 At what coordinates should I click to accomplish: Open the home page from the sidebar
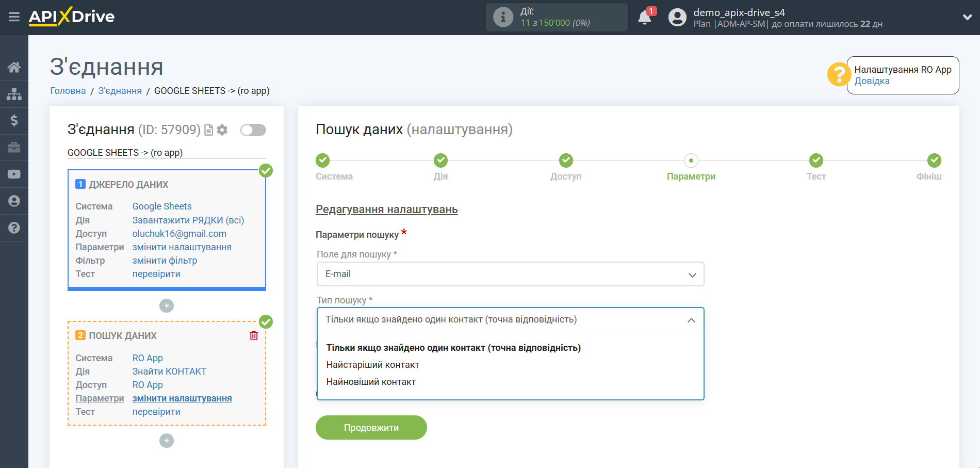click(x=14, y=67)
